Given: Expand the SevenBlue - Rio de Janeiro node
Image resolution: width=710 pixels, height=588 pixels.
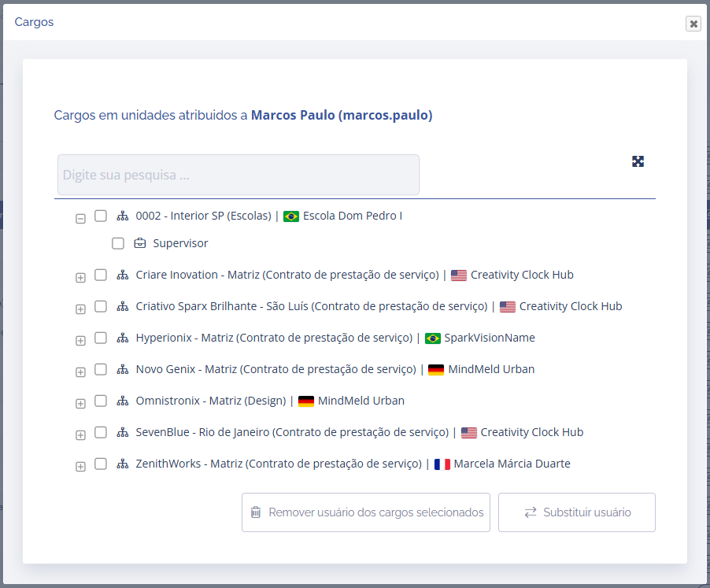Looking at the screenshot, I should coord(80,435).
